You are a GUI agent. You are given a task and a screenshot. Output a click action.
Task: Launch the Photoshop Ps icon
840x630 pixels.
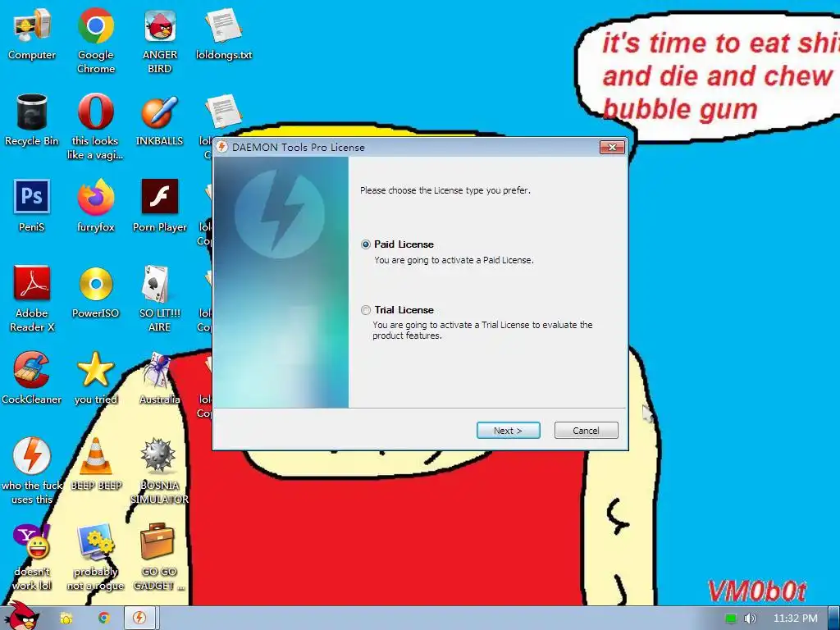[32, 197]
